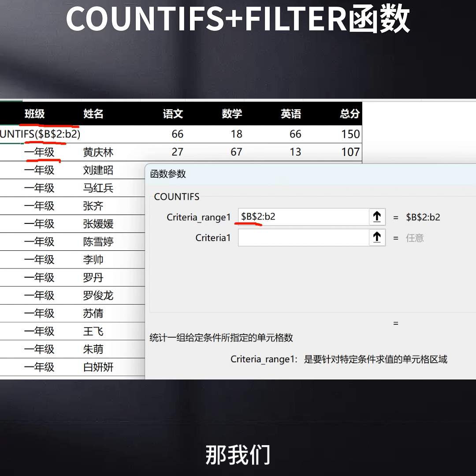The width and height of the screenshot is (476, 476).
Task: Click the Criteria1 field label
Action: click(x=213, y=238)
